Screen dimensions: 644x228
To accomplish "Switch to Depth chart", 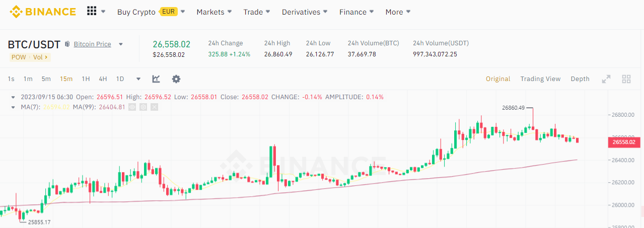I will (580, 79).
